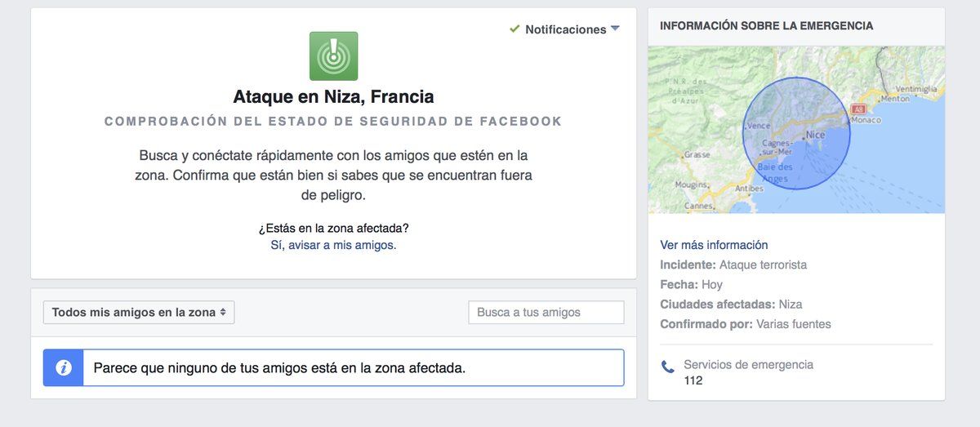Screen dimensions: 980x427
Task: Click the Notificaciones label
Action: (x=565, y=29)
